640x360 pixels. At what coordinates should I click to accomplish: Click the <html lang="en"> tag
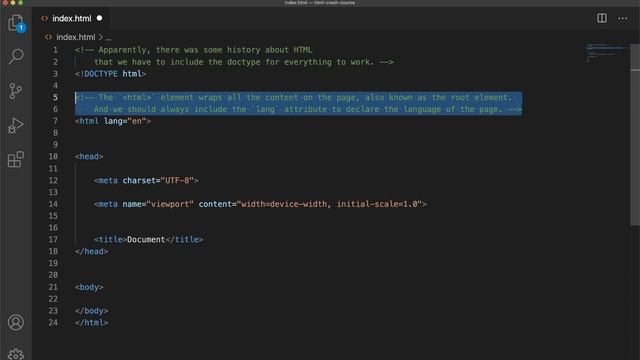[113, 121]
